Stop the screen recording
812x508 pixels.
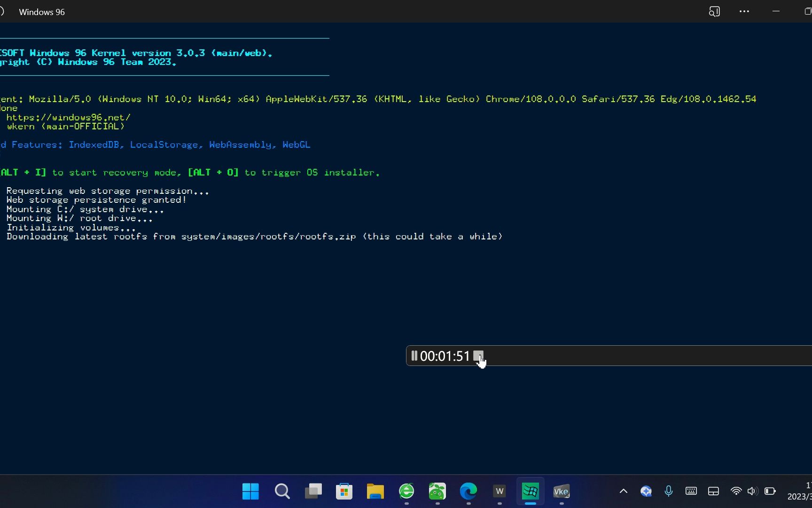[x=478, y=356]
